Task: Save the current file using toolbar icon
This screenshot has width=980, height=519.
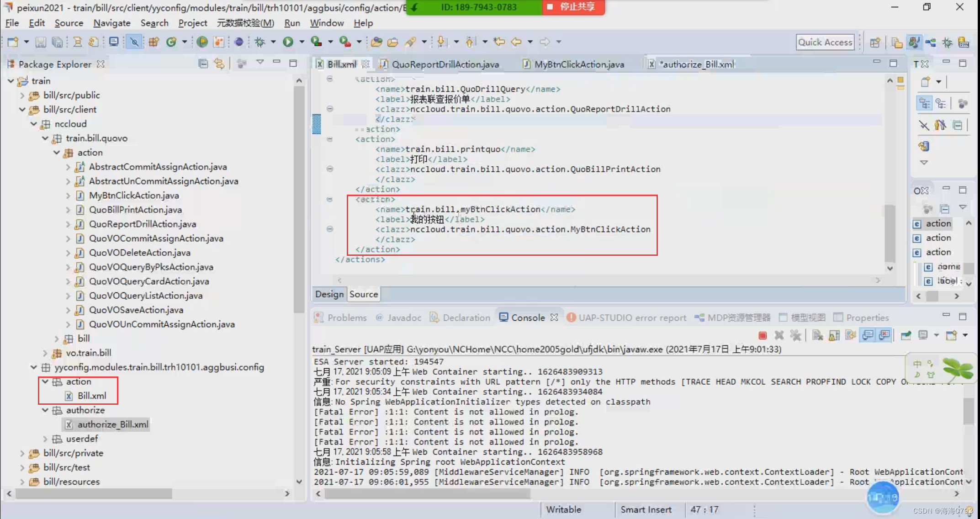Action: point(40,42)
